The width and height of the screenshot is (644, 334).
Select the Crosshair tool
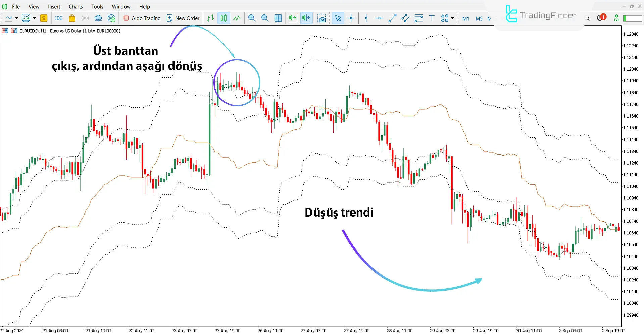[x=351, y=18]
